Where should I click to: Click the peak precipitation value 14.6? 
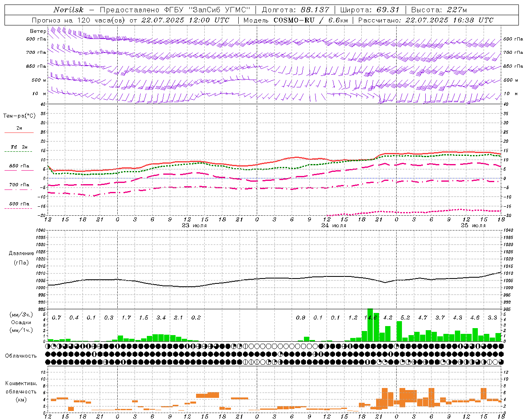click(370, 318)
